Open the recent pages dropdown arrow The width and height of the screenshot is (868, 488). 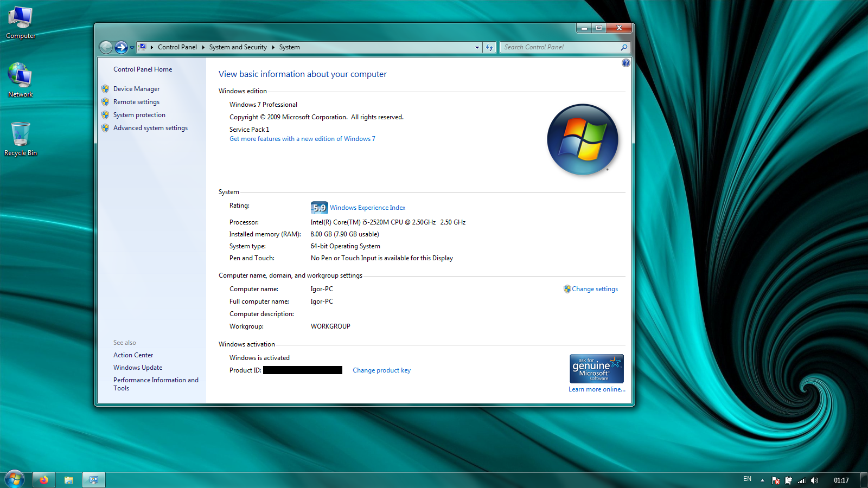click(132, 48)
